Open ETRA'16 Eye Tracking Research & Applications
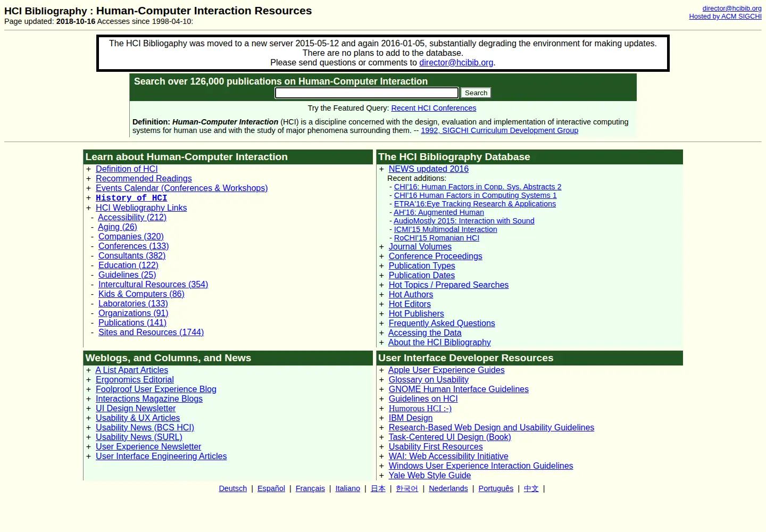766x532 pixels. pos(475,204)
